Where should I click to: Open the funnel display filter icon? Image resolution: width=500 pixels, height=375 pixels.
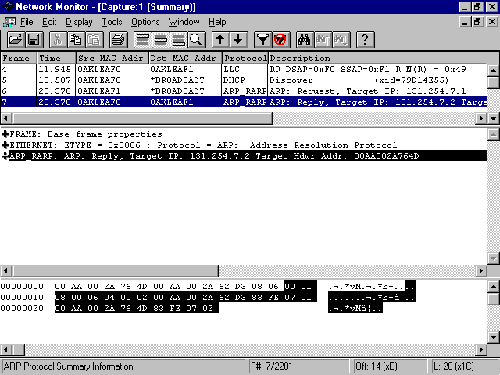[263, 40]
